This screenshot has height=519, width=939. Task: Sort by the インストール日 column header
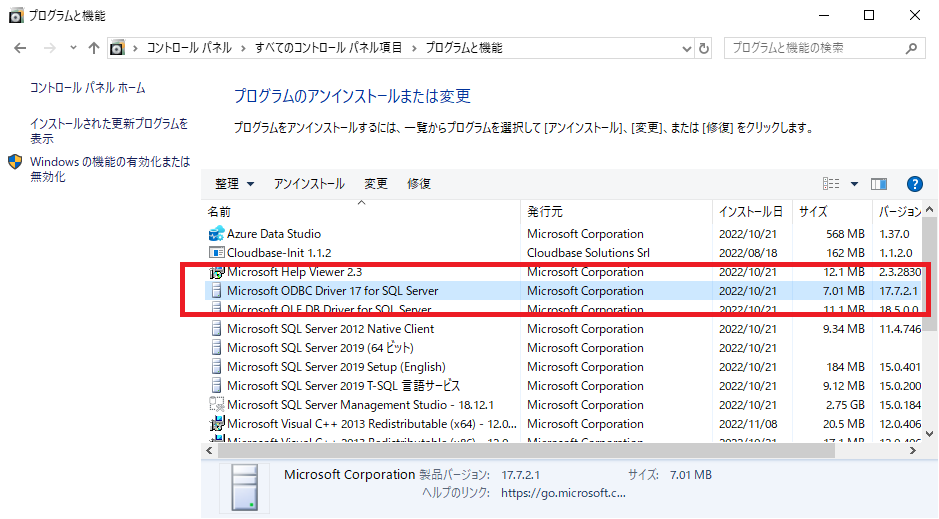click(752, 212)
